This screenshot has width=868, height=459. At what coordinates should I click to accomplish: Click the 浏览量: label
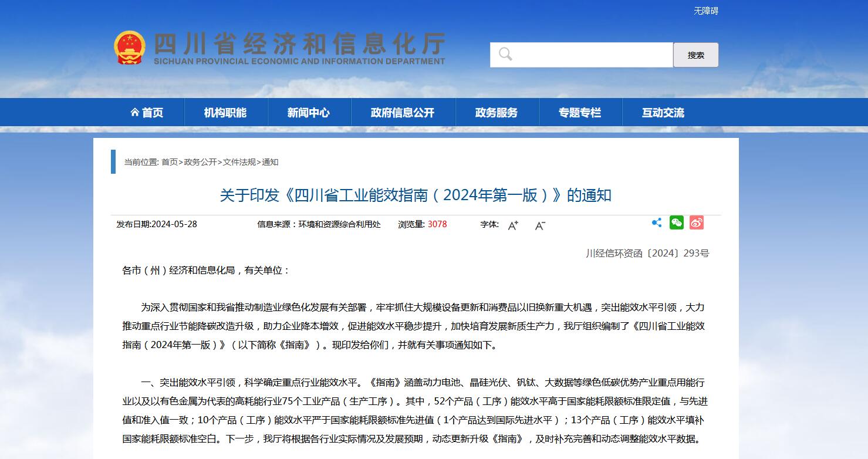[411, 224]
